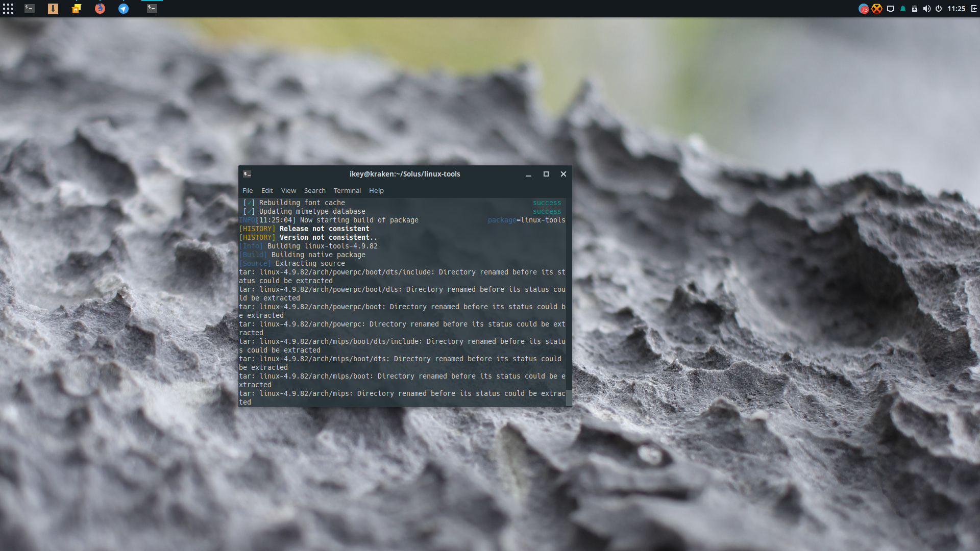This screenshot has width=980, height=551.
Task: Open the software installer icon with down arrow
Action: pos(53,9)
